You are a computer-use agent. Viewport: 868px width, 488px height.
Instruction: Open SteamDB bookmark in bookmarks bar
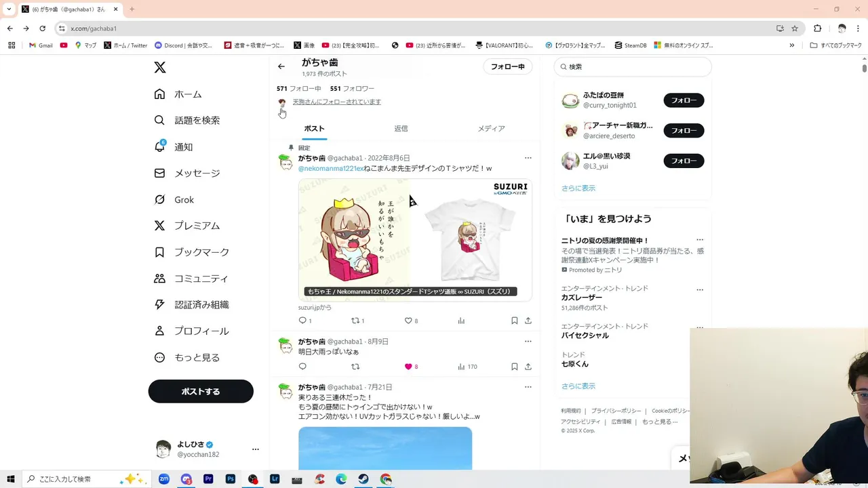point(631,45)
